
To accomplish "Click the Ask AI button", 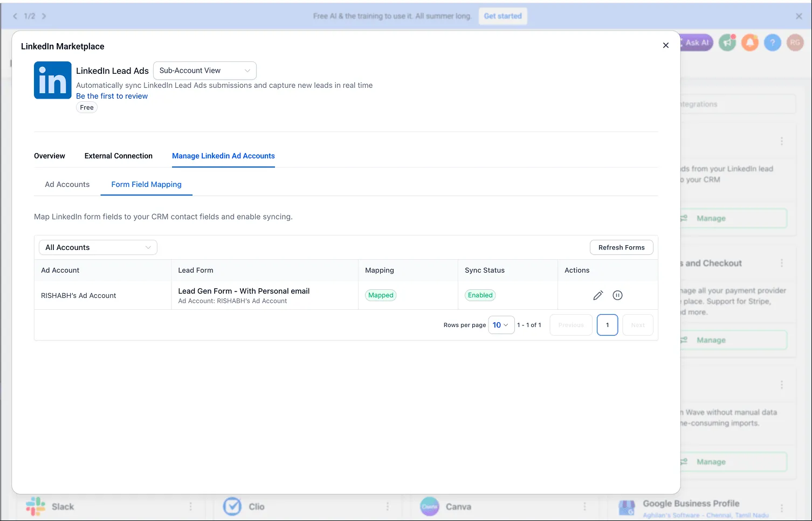I will point(698,43).
